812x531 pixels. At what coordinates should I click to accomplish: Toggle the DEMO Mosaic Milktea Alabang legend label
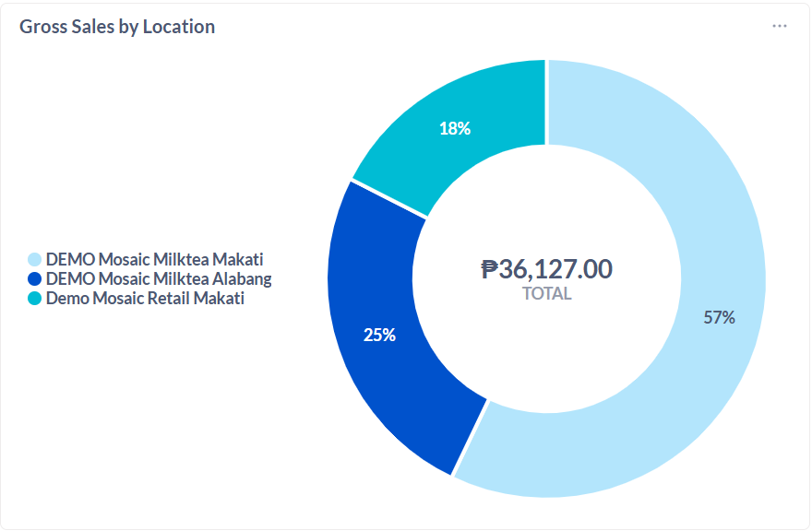[159, 278]
